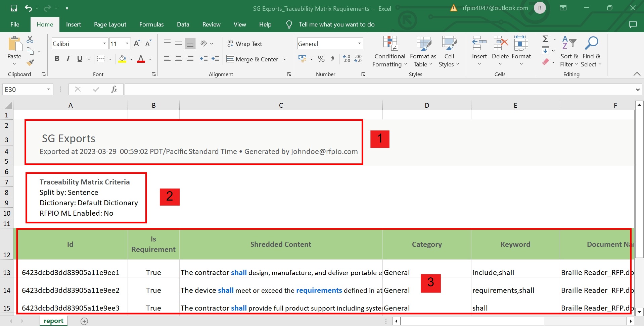Click the Select All corner triangle
Screen dimensions: 644x326
[x=8, y=105]
